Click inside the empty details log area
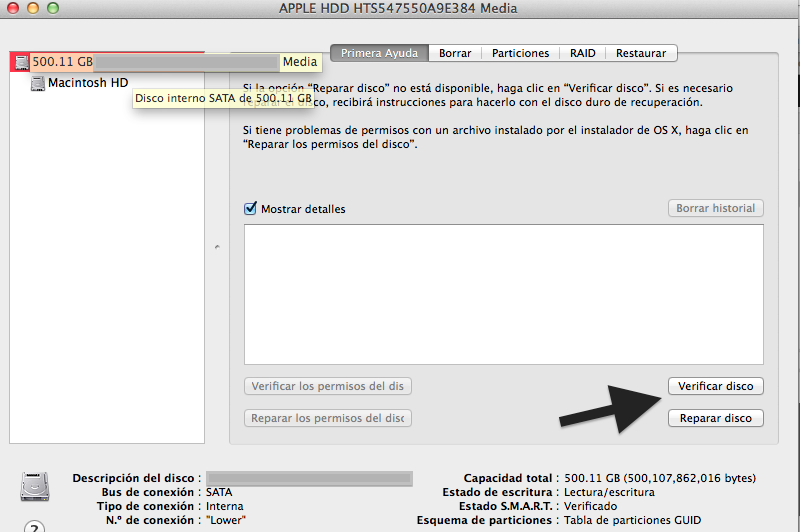This screenshot has width=800, height=532. pos(503,294)
